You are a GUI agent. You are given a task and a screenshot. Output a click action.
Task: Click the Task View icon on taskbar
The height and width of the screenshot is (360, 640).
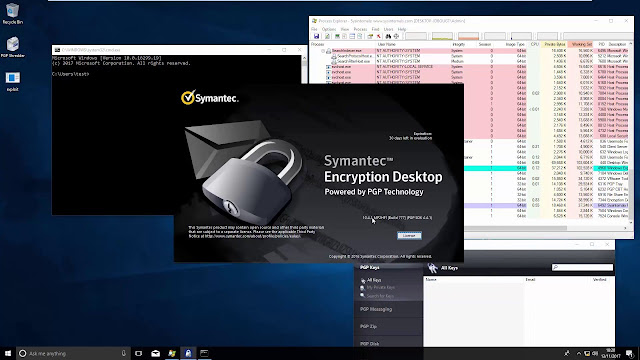click(138, 353)
